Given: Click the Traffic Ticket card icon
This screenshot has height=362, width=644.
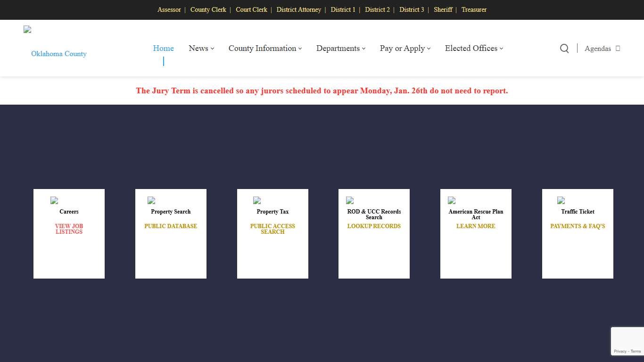Looking at the screenshot, I should click(561, 200).
